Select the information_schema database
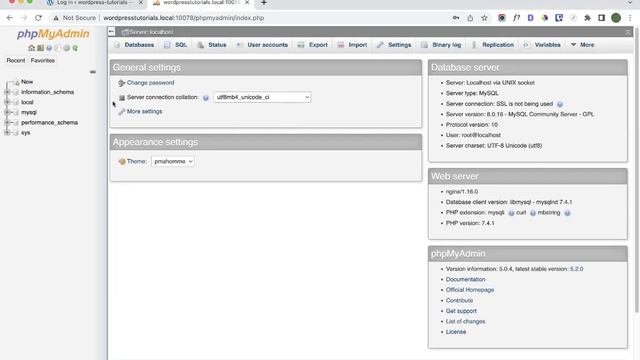Viewport: 640px width, 360px height. tap(47, 92)
